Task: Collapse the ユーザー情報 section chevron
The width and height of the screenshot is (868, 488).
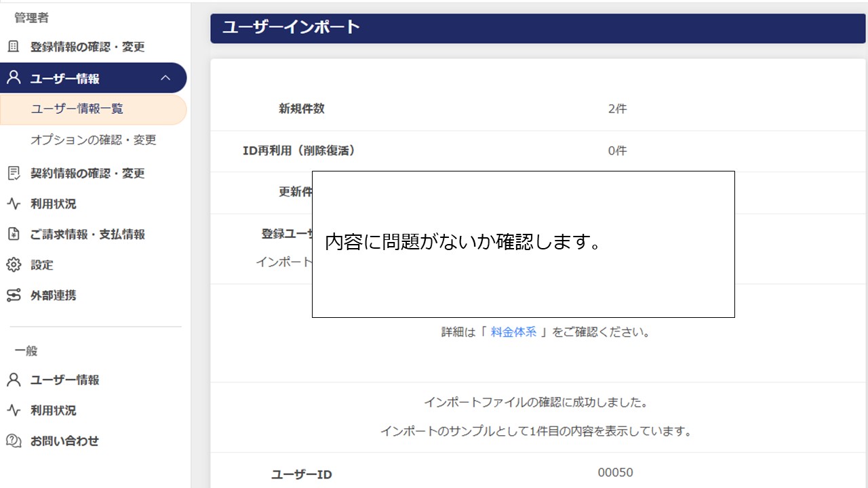Action: [166, 77]
